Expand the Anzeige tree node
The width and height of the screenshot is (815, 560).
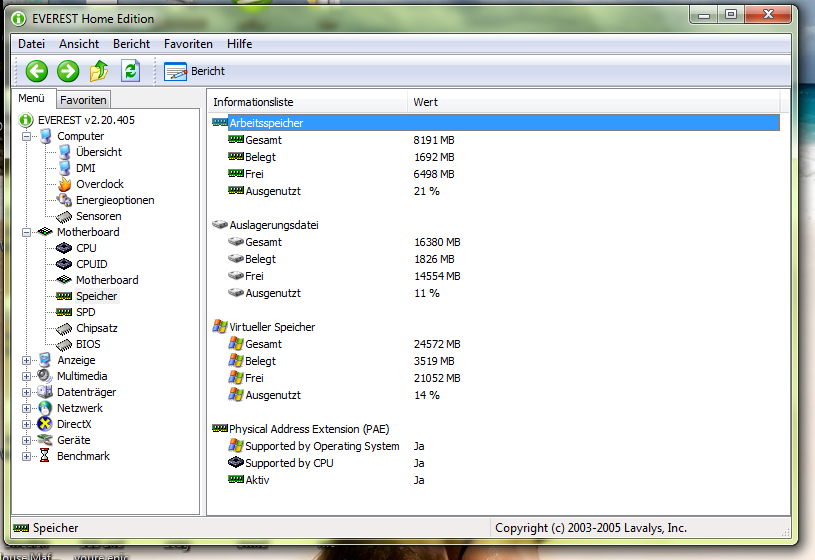(27, 360)
